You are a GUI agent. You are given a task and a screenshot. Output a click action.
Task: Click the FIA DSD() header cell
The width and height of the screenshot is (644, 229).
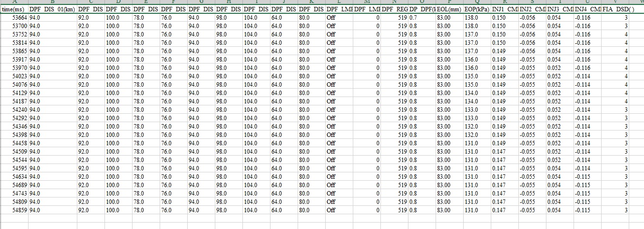[x=616, y=9]
